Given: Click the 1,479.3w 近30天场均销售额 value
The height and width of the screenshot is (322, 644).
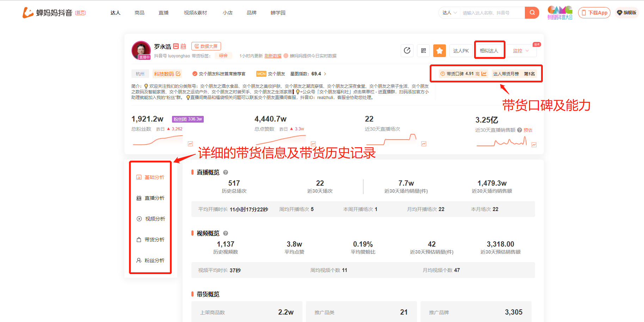Looking at the screenshot, I should 492,183.
